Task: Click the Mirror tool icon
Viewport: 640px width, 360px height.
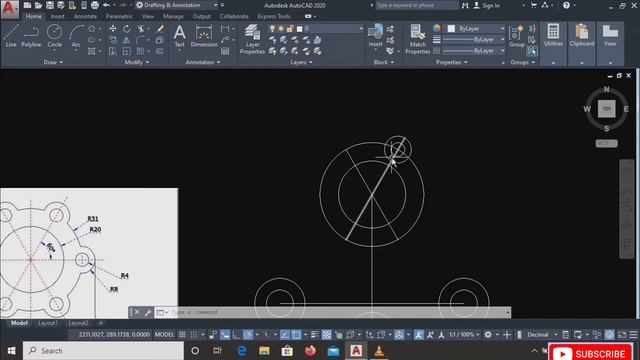Action: coord(127,40)
